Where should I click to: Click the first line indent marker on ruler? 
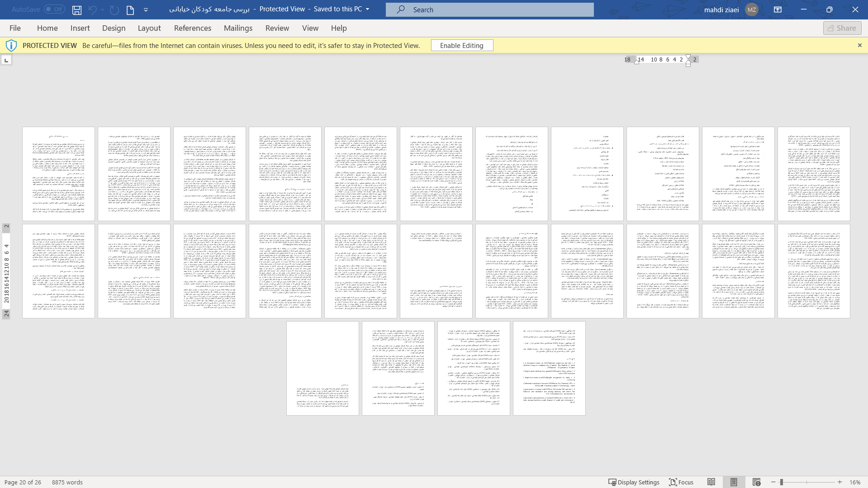pyautogui.click(x=688, y=57)
